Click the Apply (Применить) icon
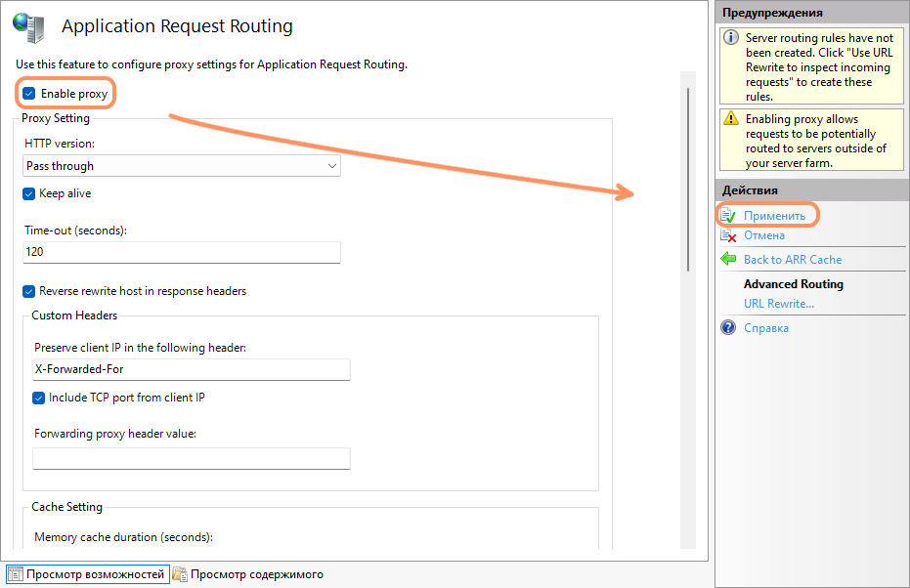 pyautogui.click(x=728, y=215)
